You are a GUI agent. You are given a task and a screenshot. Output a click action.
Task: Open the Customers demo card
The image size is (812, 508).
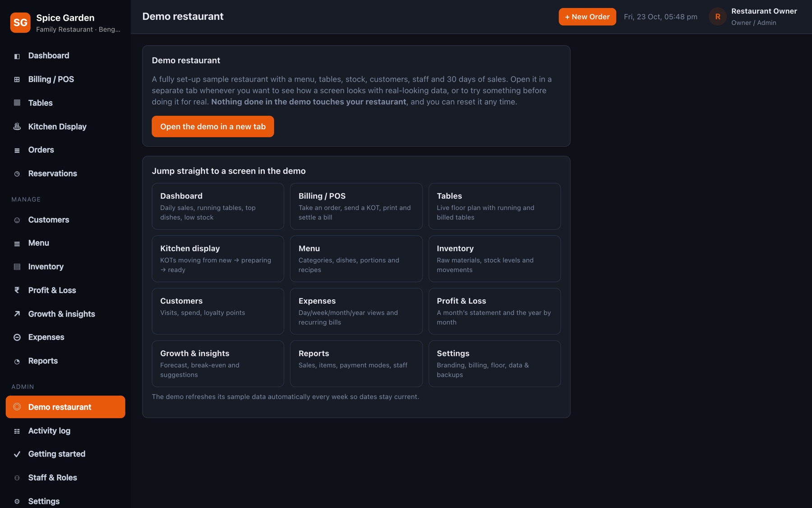tap(218, 311)
